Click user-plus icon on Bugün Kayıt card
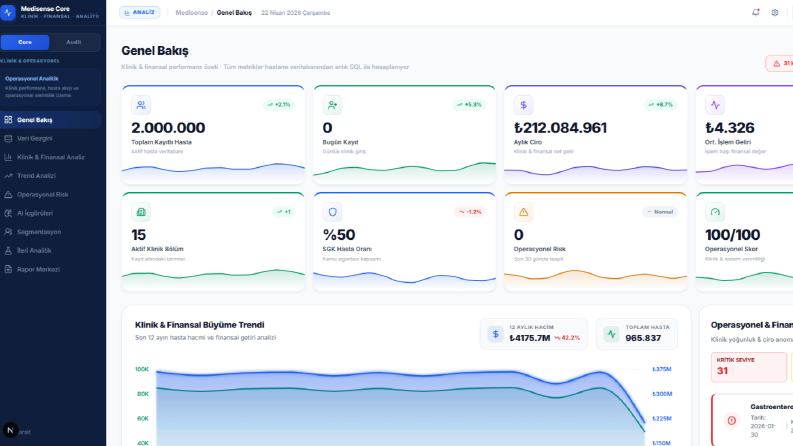The height and width of the screenshot is (446, 793). [332, 105]
